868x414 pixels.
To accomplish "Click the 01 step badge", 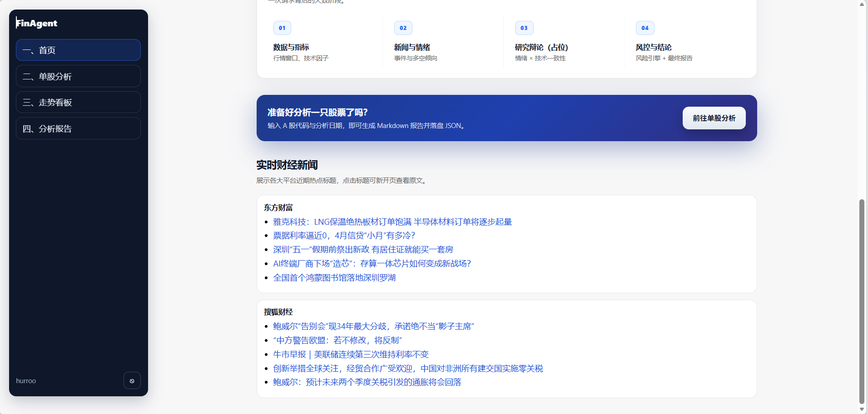I will click(x=282, y=28).
